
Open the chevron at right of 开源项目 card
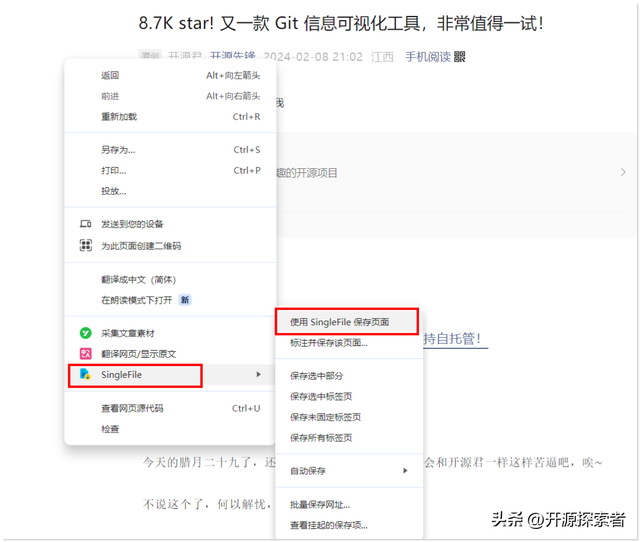(x=623, y=172)
